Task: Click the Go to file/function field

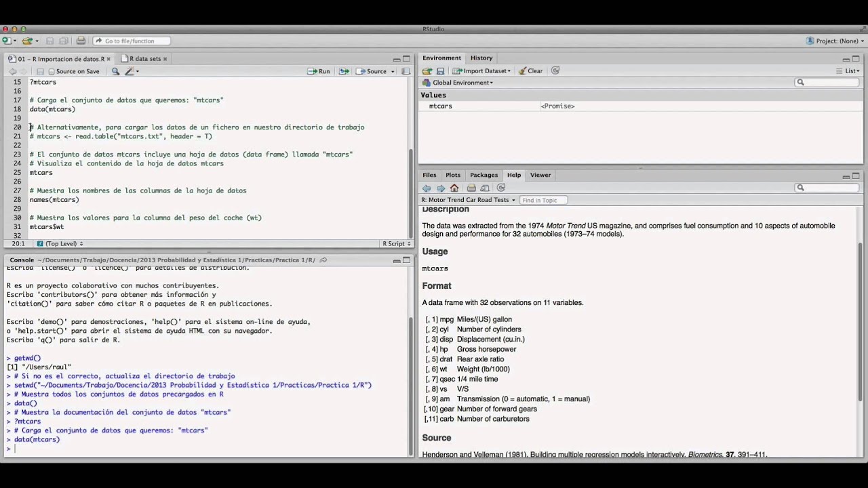Action: coord(132,41)
